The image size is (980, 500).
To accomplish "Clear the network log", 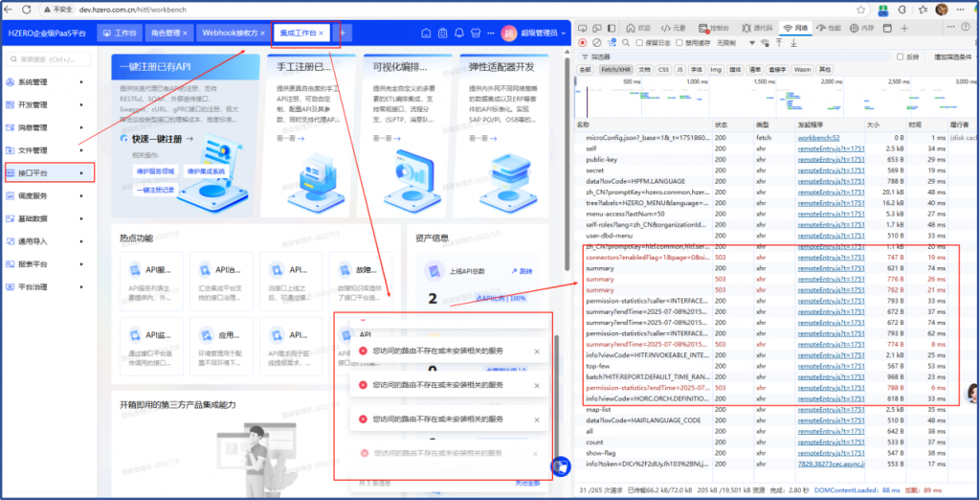I will [596, 43].
